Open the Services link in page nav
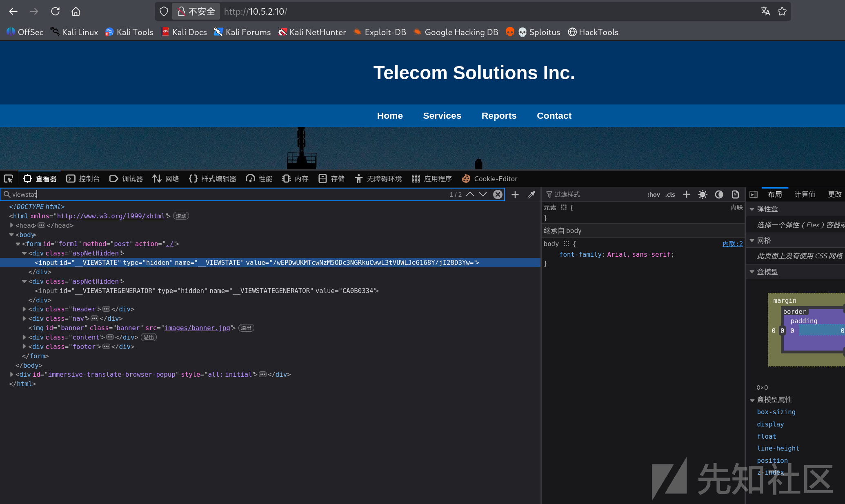 442,115
